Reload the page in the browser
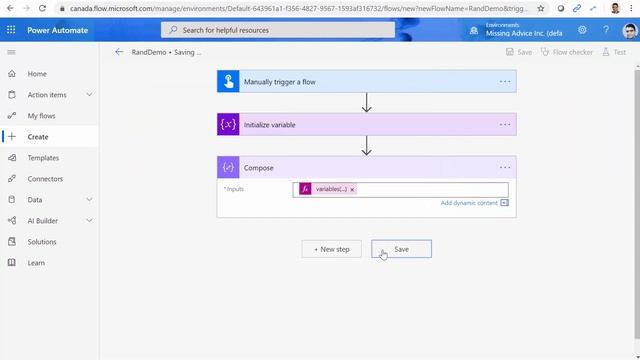 (42, 8)
